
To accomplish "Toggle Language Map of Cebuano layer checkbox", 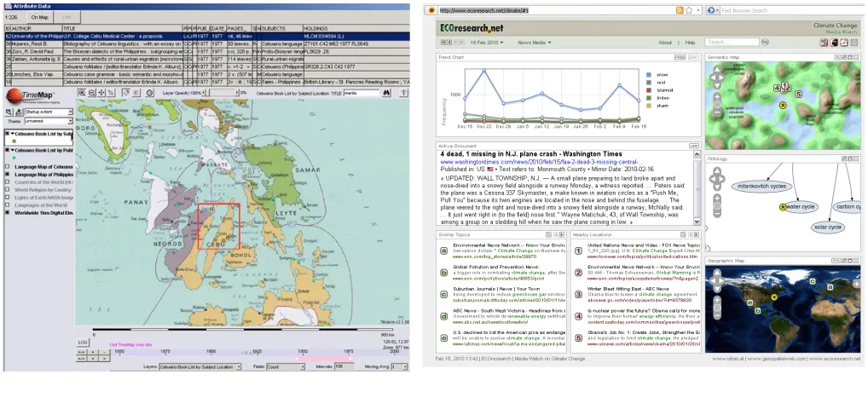I will (7, 167).
